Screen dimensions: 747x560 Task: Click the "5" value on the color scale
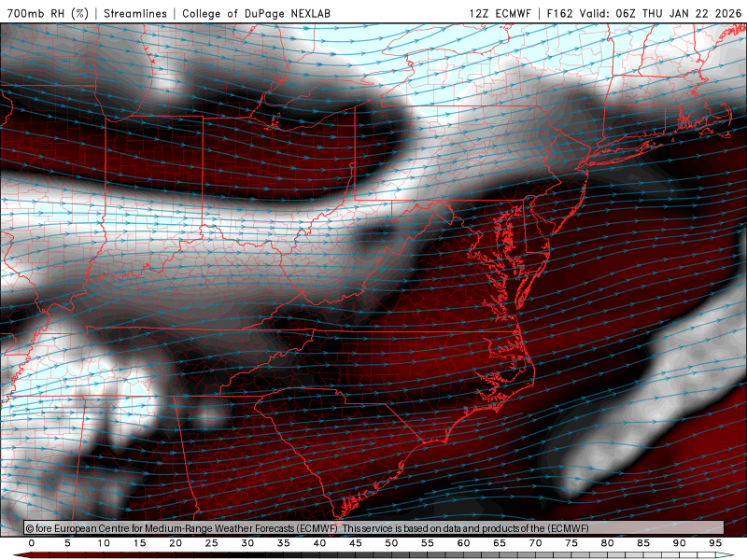click(67, 543)
